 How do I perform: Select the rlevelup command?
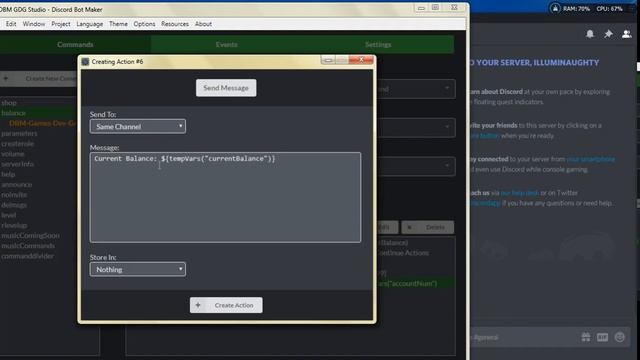[x=14, y=225]
